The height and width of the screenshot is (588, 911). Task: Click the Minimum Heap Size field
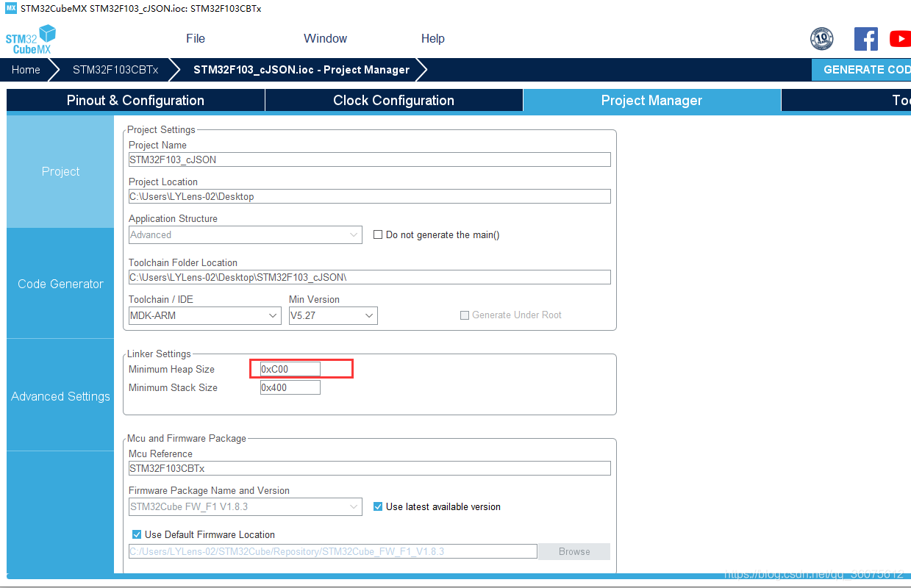pyautogui.click(x=290, y=369)
